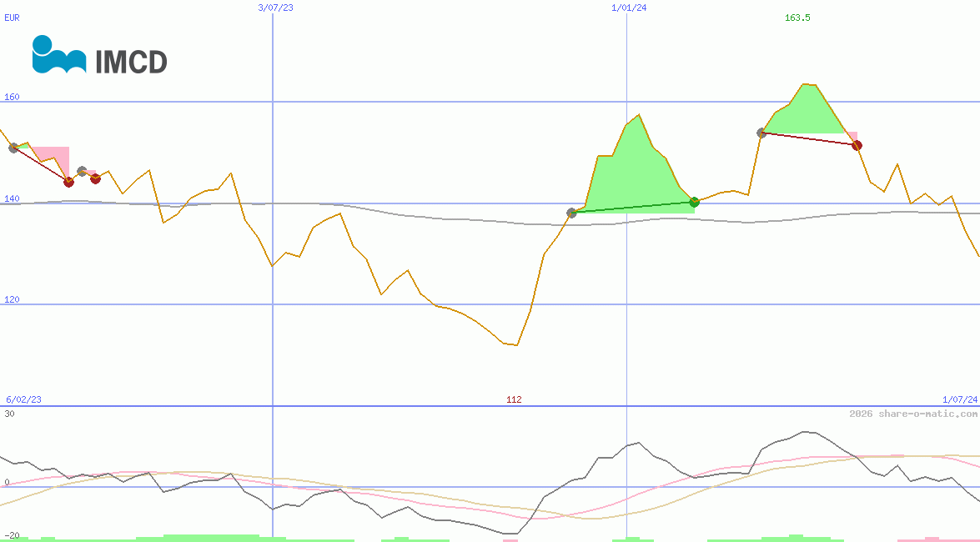980x542 pixels.
Task: Click the last red marker dot on the right
Action: click(857, 145)
